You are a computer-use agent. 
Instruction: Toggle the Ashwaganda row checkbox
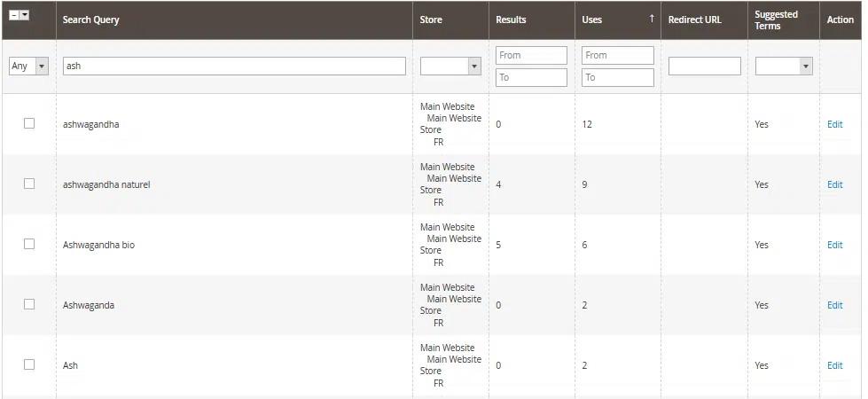click(29, 304)
